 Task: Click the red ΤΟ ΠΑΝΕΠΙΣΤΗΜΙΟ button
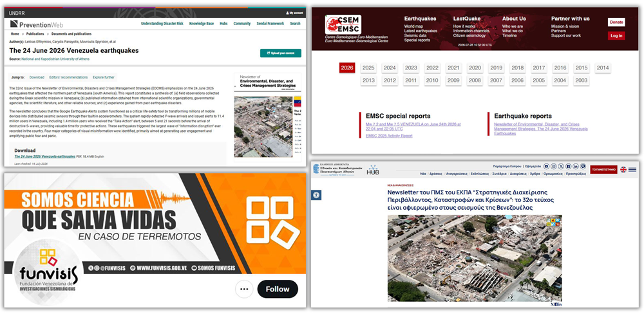(603, 169)
